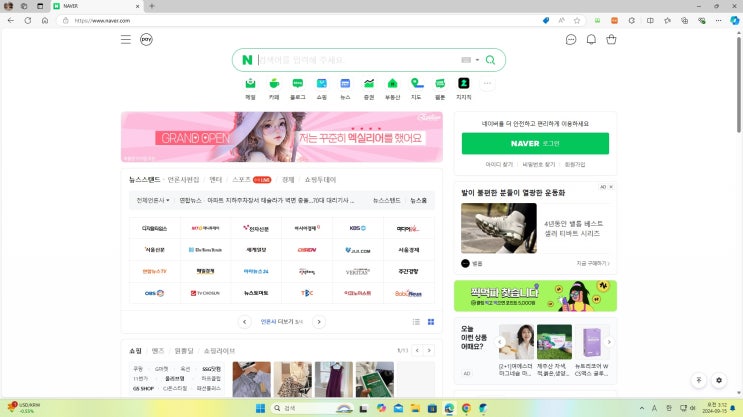Show more shortcuts via the ellipsis icon
Screen dimensions: 743x417
[487, 83]
